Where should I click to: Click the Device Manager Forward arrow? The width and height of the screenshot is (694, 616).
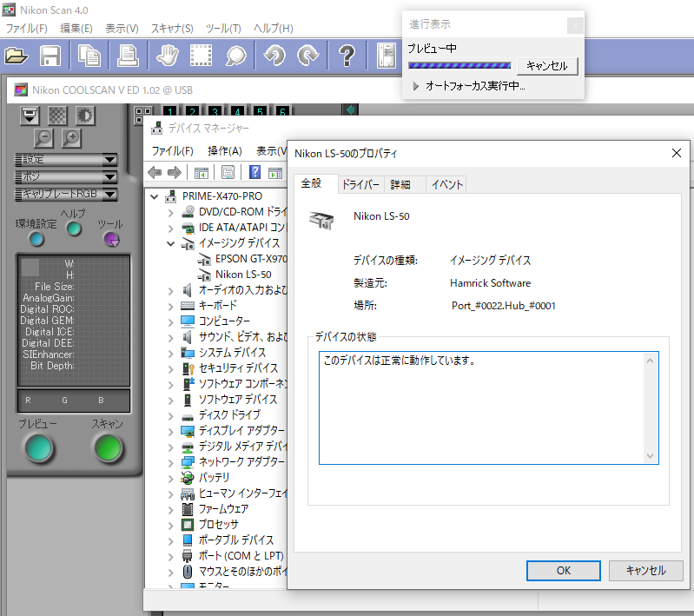click(x=175, y=172)
